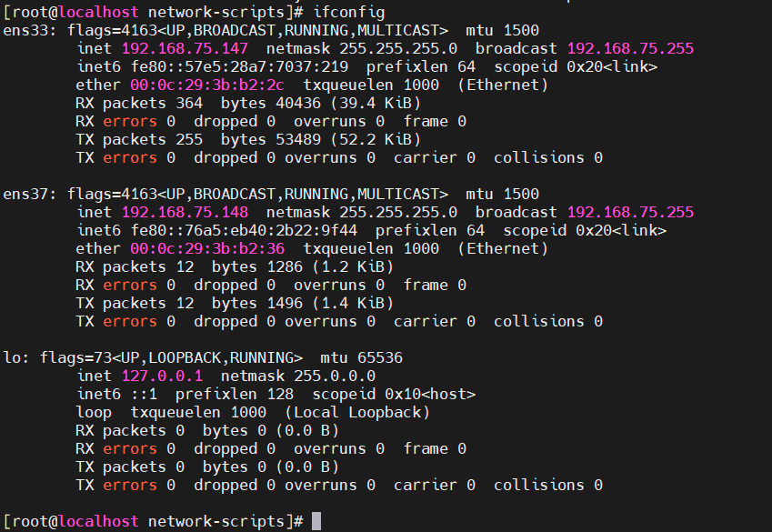
Task: Click the (Local Loopback) text
Action: [x=357, y=412]
